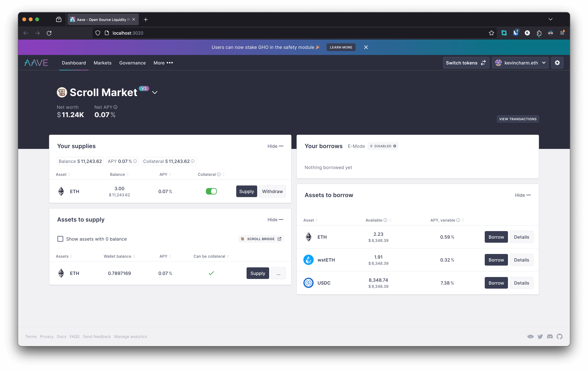Open the Docs footer link
This screenshot has width=588, height=370.
[x=61, y=337]
